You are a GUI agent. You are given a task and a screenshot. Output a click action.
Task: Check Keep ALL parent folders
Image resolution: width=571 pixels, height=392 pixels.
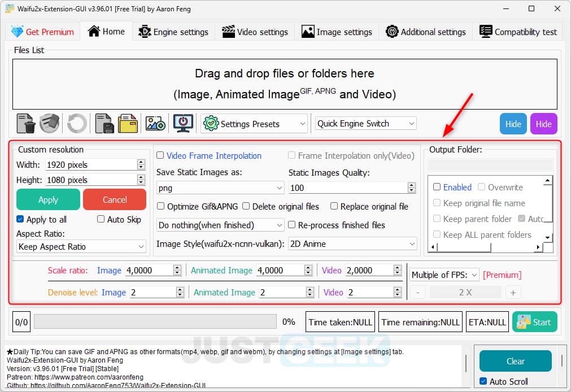coord(437,234)
